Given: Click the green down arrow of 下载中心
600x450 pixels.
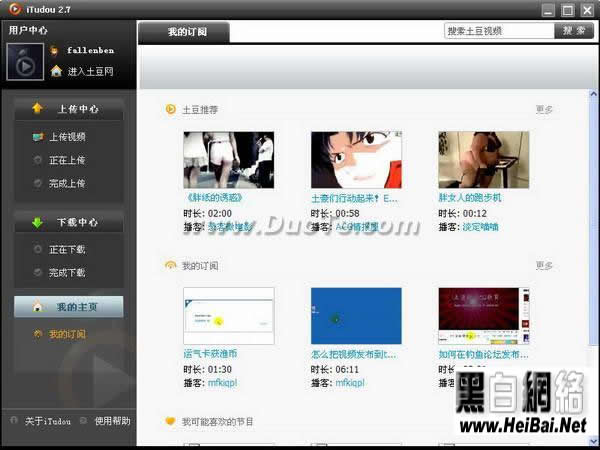Looking at the screenshot, I should pos(37,222).
